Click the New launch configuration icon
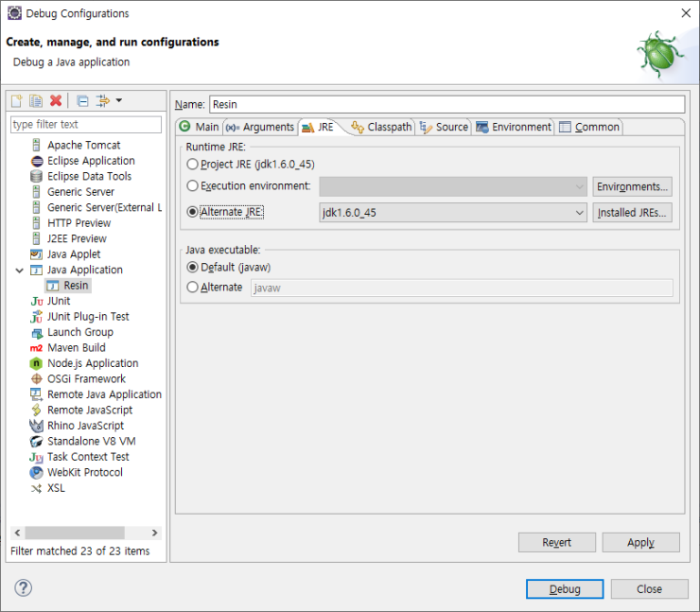 point(16,101)
